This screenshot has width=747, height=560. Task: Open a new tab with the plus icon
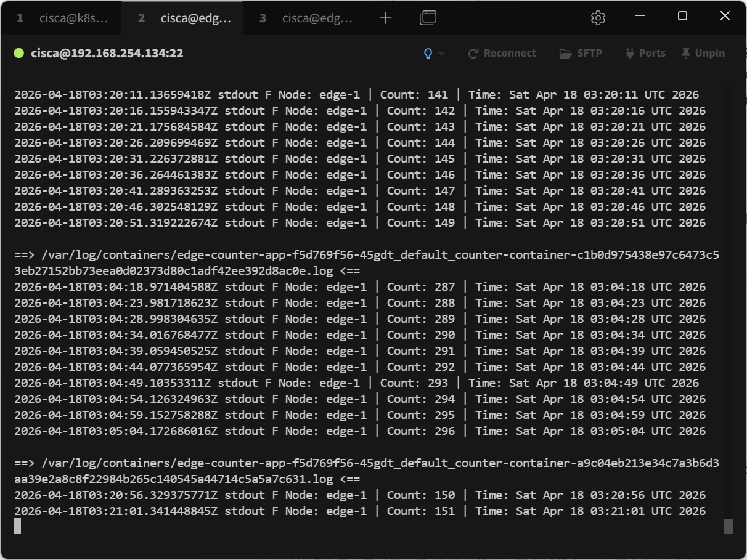pyautogui.click(x=385, y=18)
